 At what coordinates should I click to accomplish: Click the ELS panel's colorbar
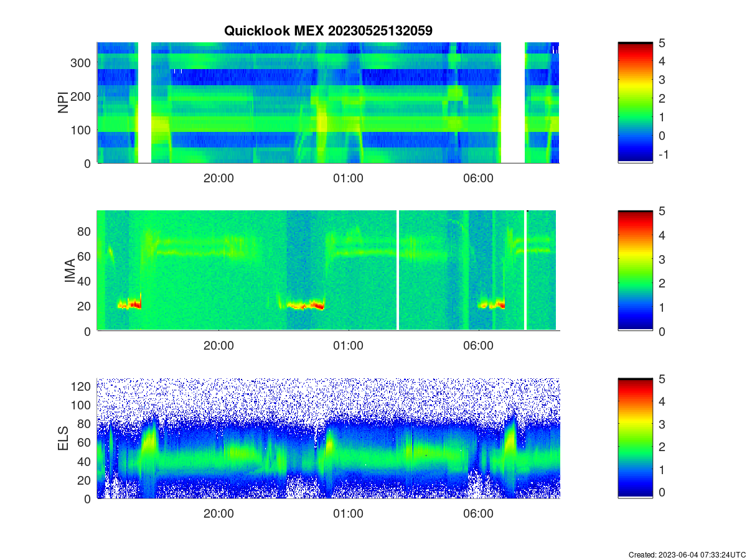tap(635, 439)
